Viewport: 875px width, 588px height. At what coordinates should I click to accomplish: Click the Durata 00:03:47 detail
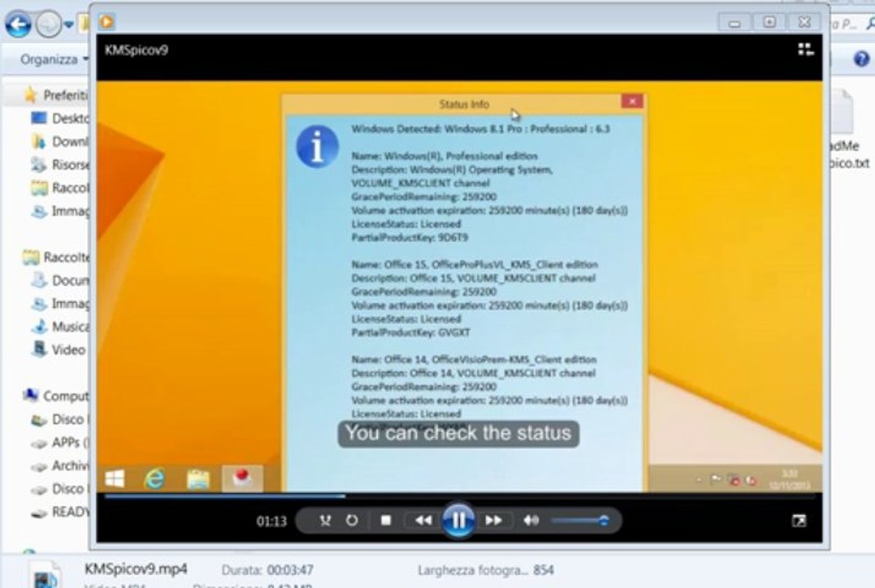click(x=267, y=570)
